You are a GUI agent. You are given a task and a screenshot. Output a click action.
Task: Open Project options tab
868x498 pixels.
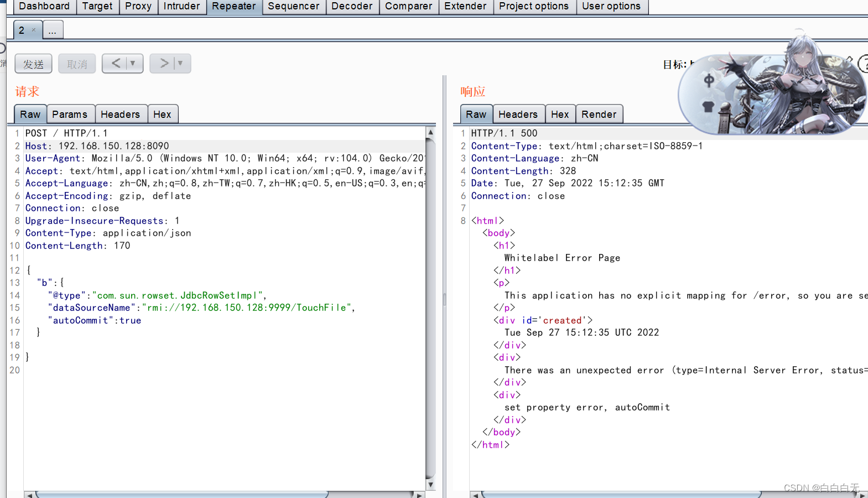534,7
